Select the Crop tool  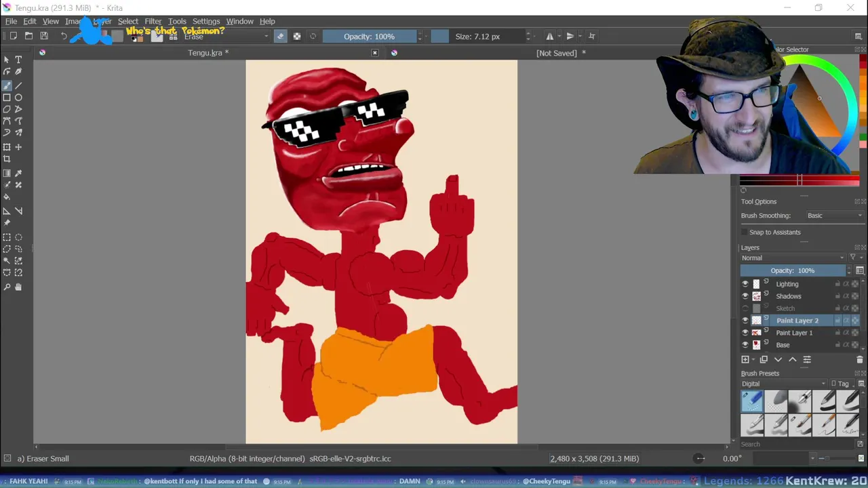7,159
